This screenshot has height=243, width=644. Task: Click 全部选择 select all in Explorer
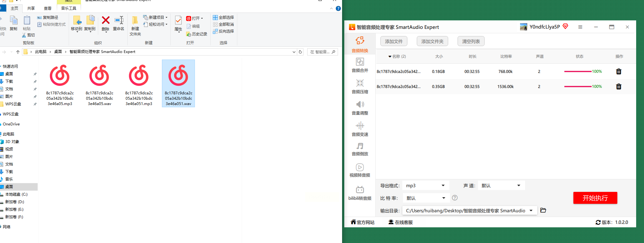point(223,18)
